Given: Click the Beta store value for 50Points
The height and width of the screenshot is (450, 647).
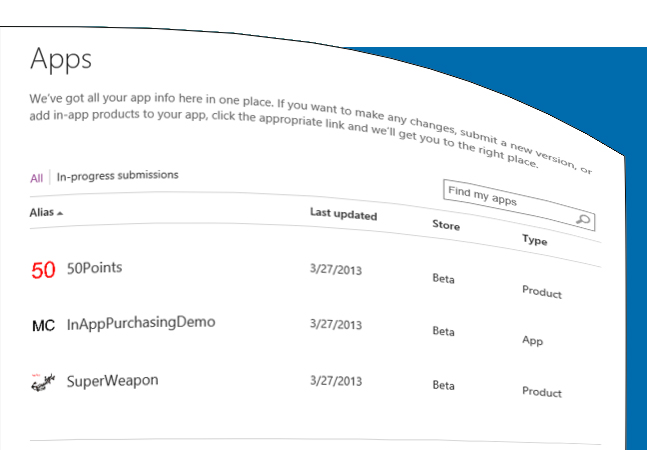Looking at the screenshot, I should click(443, 278).
